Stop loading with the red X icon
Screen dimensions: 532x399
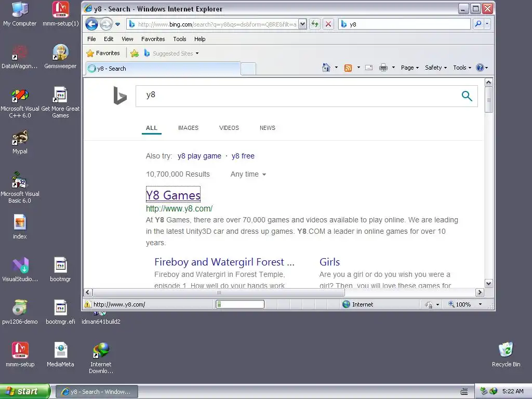coord(328,24)
